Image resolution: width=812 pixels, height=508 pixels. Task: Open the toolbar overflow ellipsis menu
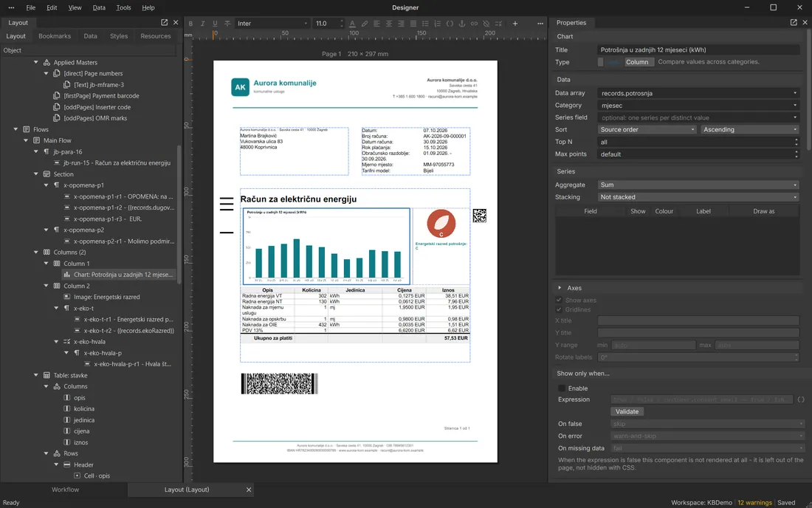[x=540, y=24]
